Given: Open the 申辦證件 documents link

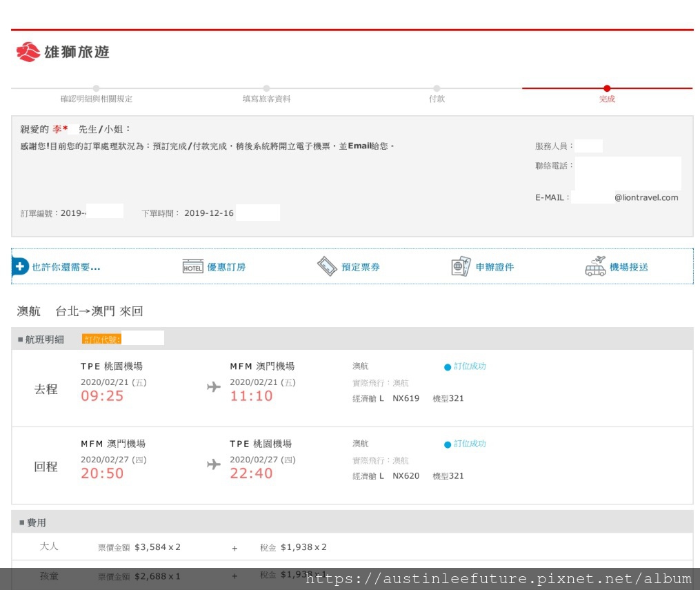Looking at the screenshot, I should (x=494, y=267).
